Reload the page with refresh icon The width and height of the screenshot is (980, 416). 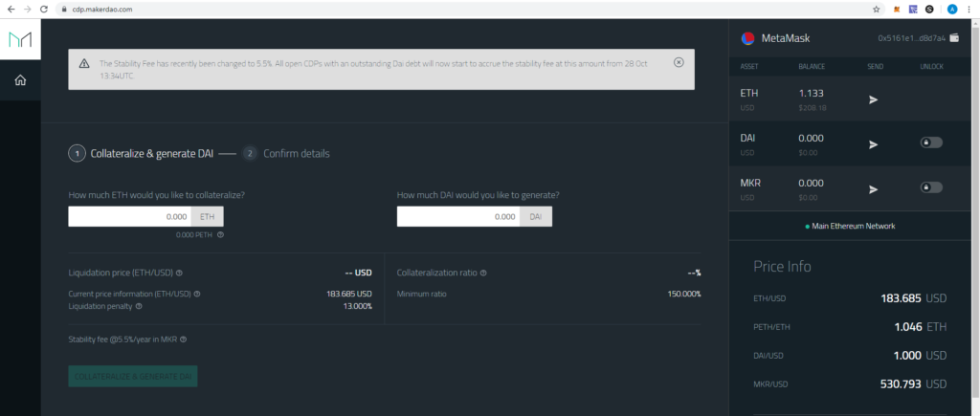[43, 10]
